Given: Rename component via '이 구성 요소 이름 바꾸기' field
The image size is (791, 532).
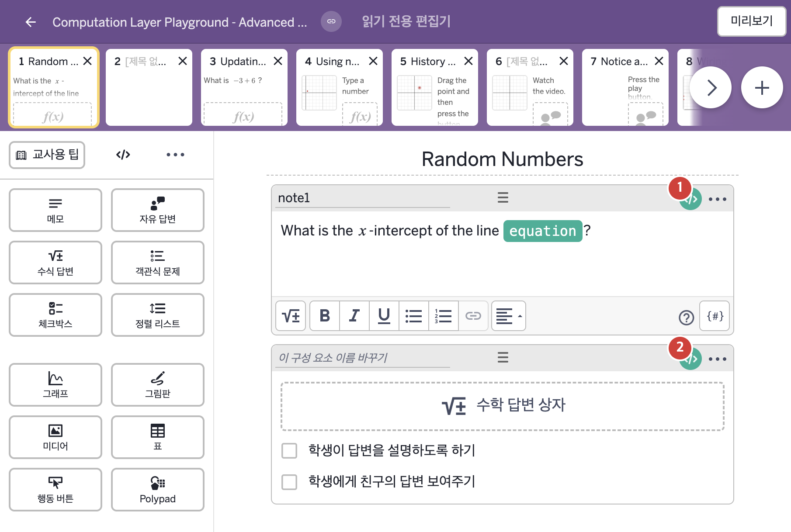Looking at the screenshot, I should [363, 358].
